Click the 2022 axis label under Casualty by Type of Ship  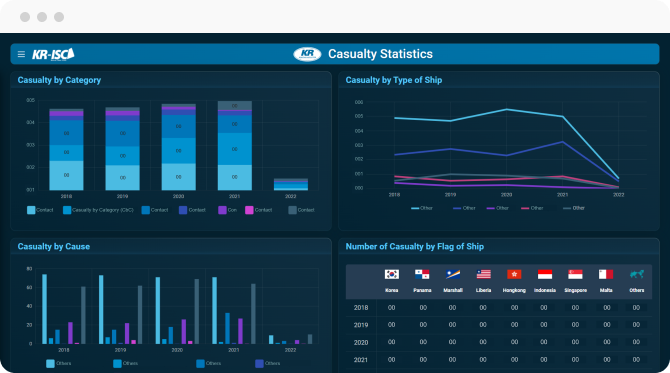click(x=618, y=195)
